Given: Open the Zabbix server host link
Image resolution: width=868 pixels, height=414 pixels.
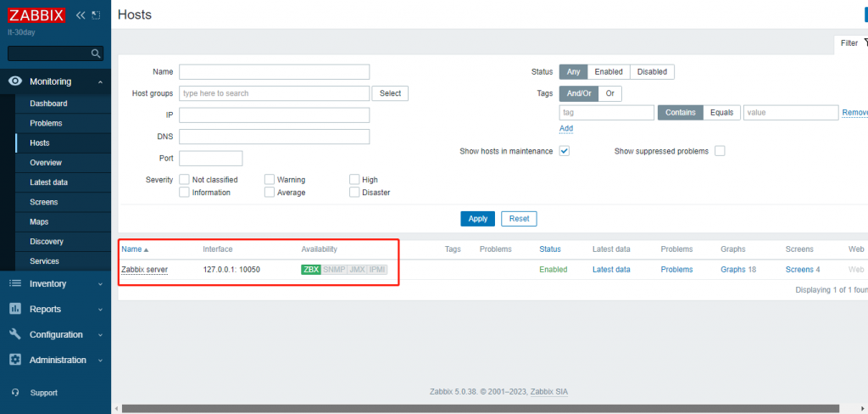Looking at the screenshot, I should (x=144, y=269).
